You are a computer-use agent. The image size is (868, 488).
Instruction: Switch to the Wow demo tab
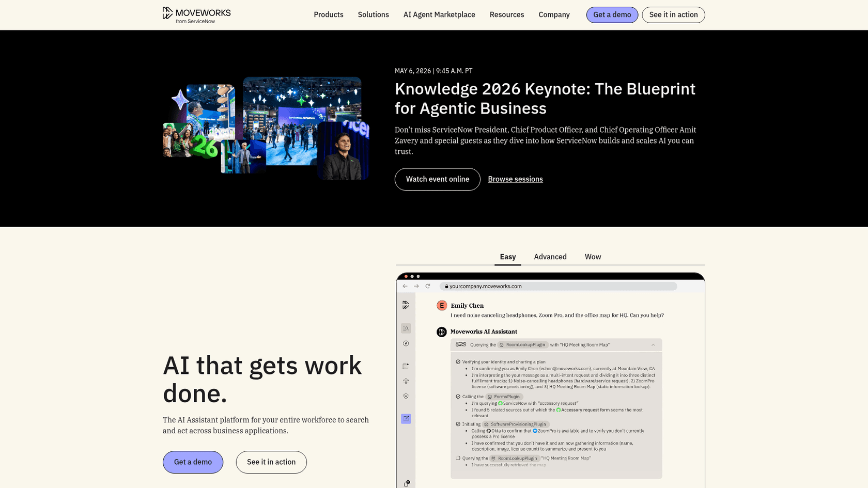tap(593, 257)
